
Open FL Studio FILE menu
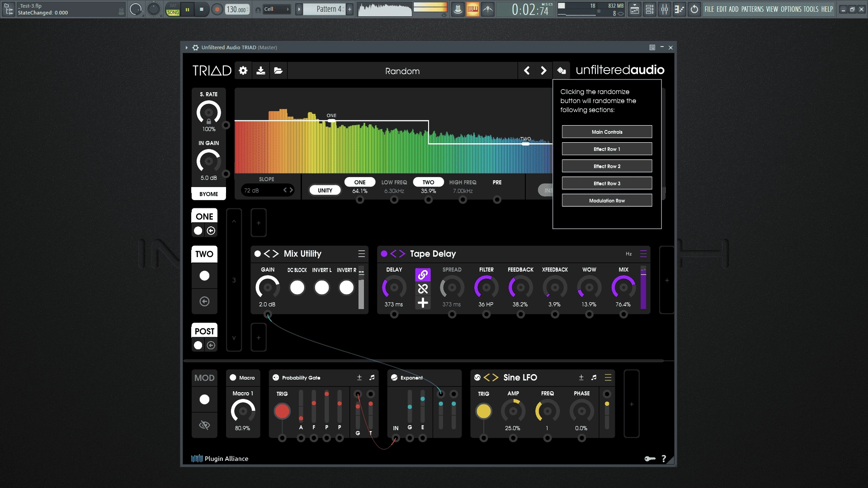point(709,9)
